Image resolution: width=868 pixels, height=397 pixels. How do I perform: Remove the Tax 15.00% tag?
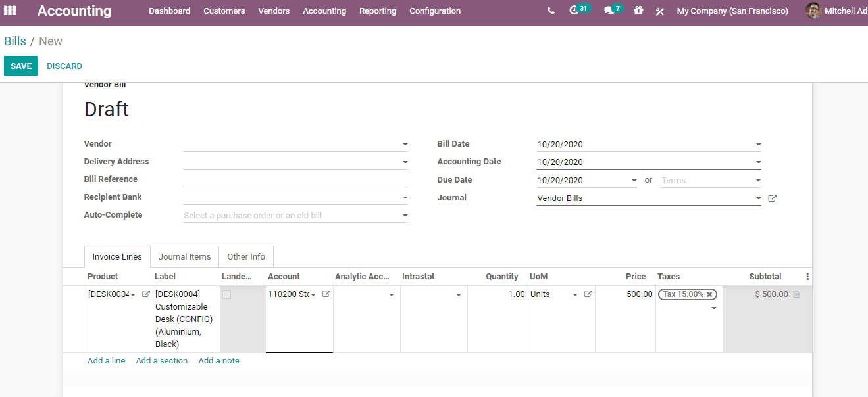point(710,294)
